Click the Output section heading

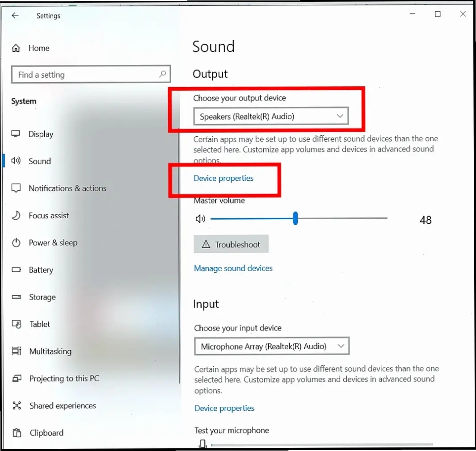tap(210, 74)
